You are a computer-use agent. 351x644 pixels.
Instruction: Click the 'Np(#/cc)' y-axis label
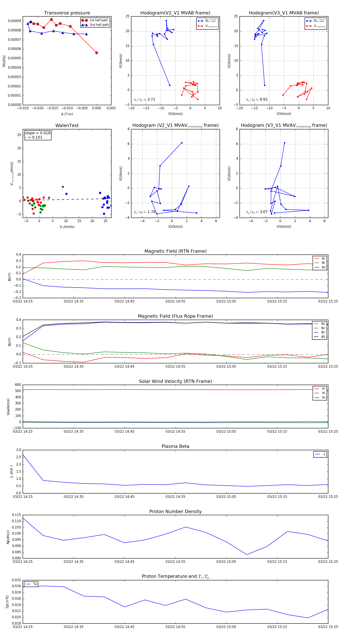coord(8,537)
